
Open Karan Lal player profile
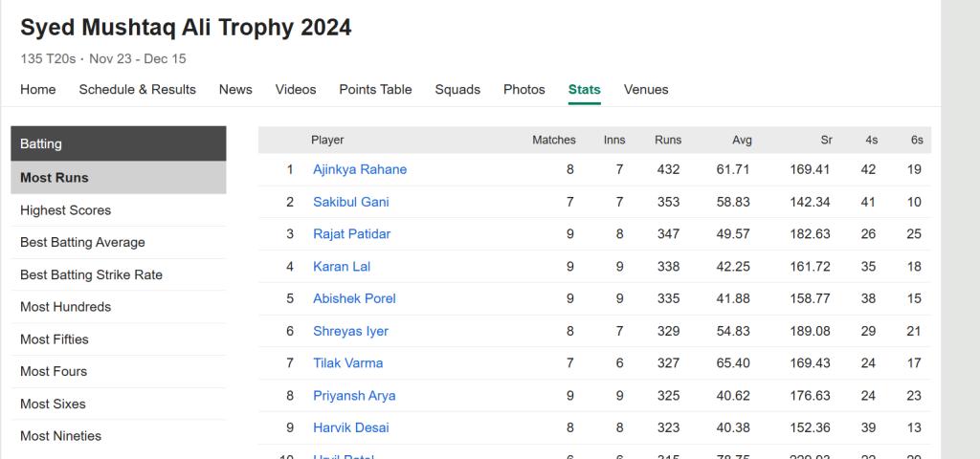(342, 266)
